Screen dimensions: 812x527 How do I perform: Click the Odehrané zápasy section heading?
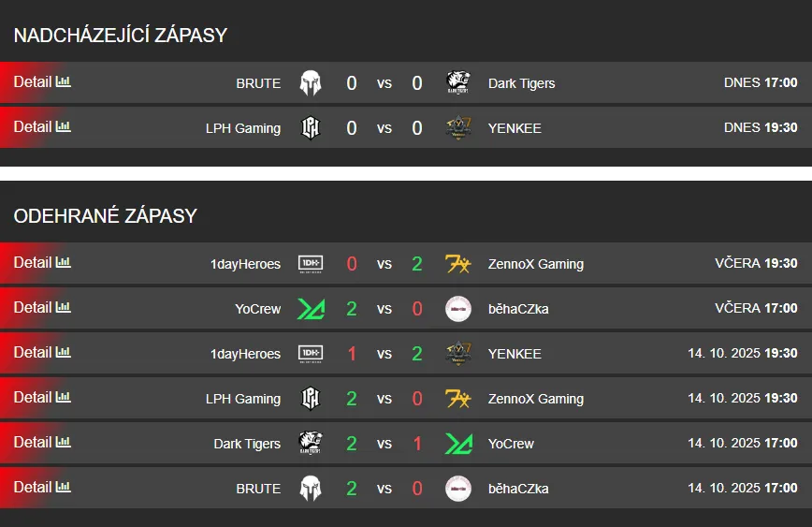[105, 216]
